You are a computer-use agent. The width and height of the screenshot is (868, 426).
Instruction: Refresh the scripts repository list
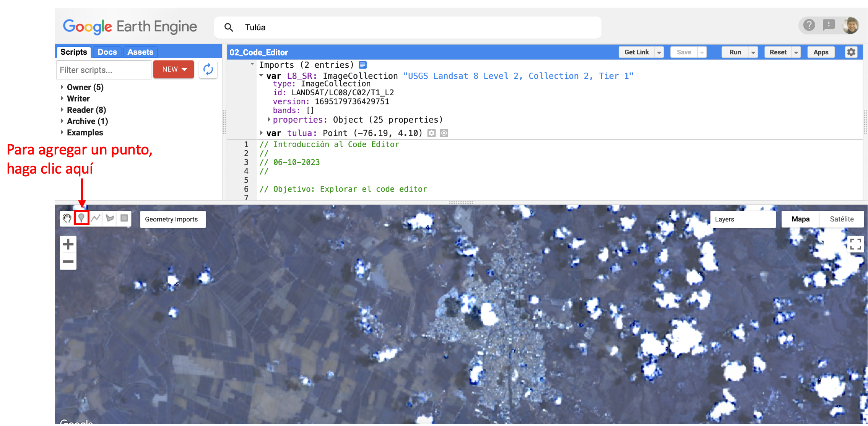click(208, 70)
